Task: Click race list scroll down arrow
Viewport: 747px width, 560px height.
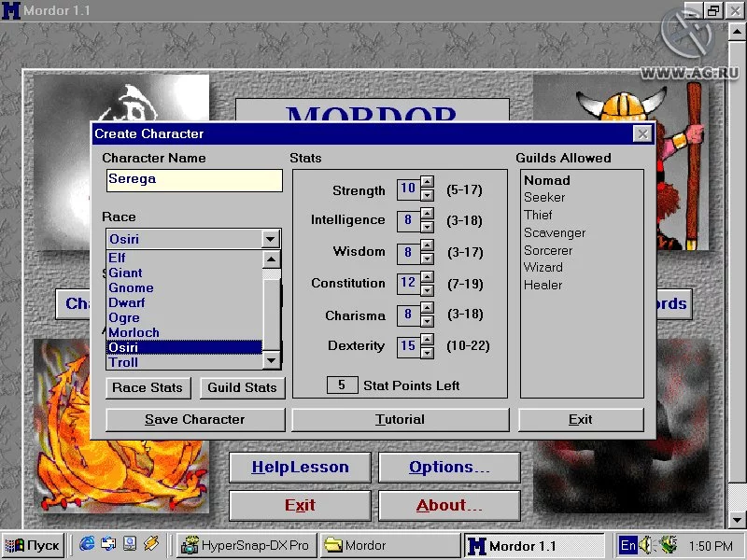Action: [x=271, y=360]
